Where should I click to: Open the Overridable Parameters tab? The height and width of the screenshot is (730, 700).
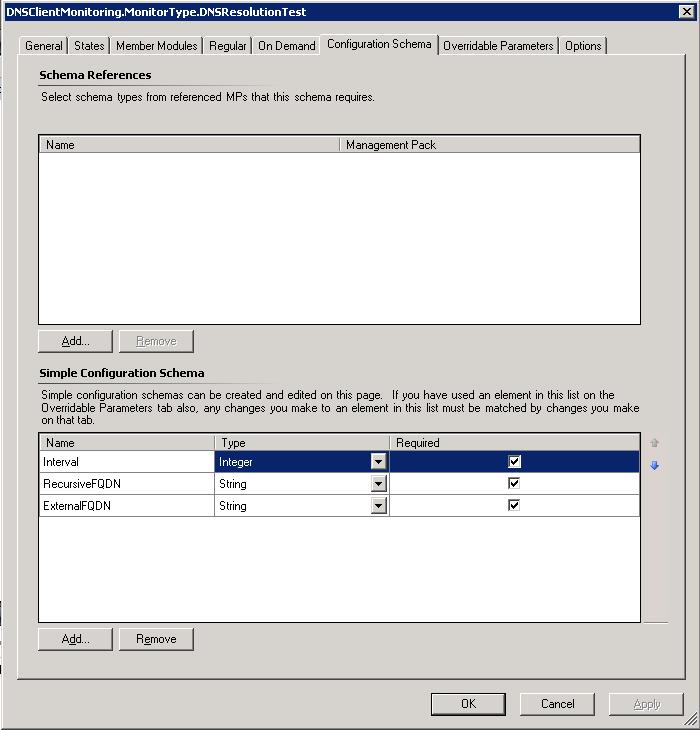coord(498,46)
